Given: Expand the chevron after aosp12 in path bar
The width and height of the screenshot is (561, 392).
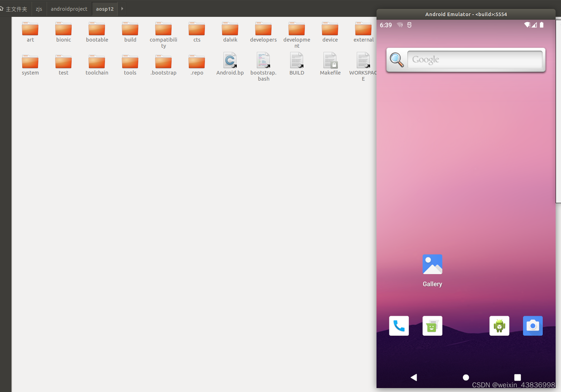Looking at the screenshot, I should point(121,9).
